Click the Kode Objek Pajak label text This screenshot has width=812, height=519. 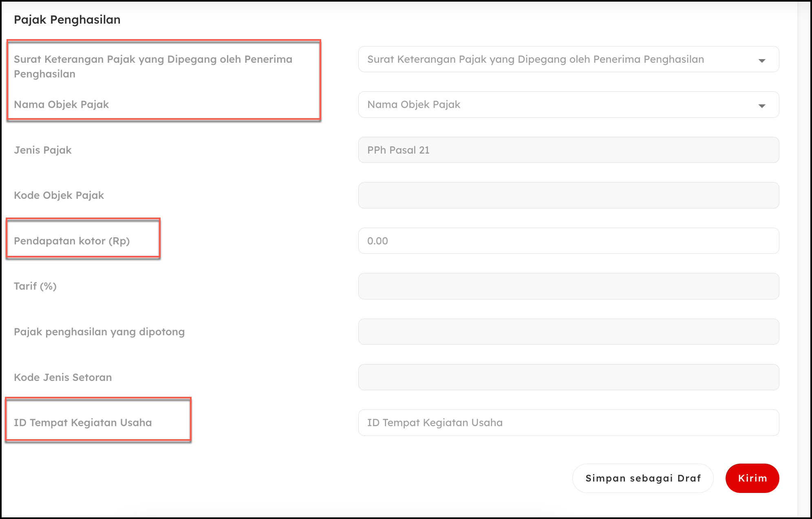coord(59,196)
